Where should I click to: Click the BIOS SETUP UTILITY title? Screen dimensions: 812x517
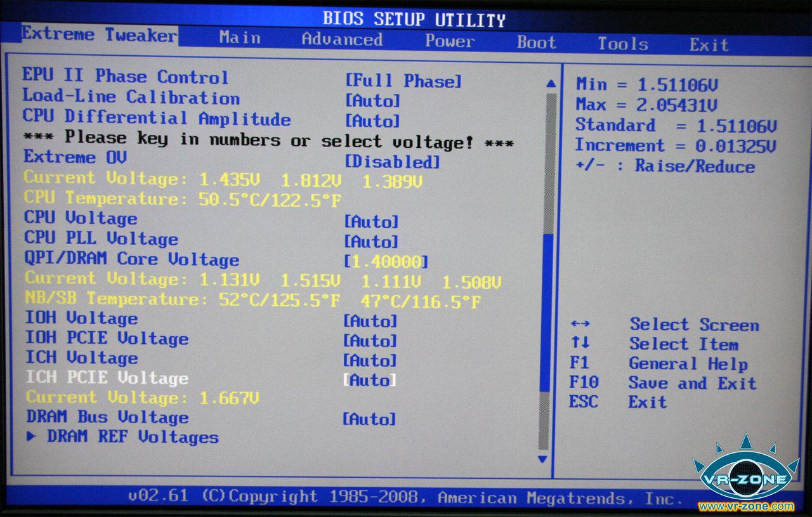414,19
